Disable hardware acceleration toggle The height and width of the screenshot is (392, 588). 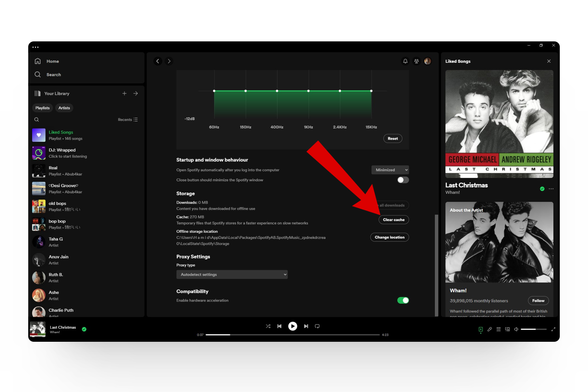[403, 300]
